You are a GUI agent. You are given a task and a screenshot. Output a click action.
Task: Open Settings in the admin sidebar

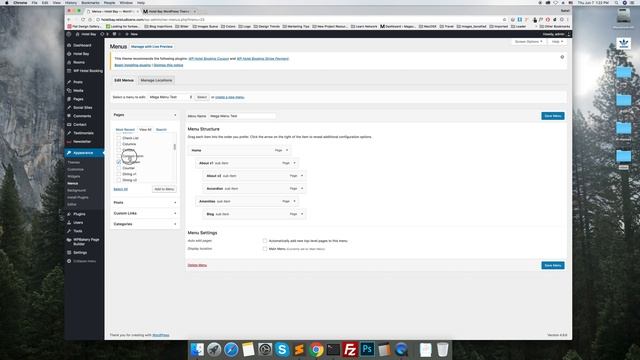click(80, 253)
